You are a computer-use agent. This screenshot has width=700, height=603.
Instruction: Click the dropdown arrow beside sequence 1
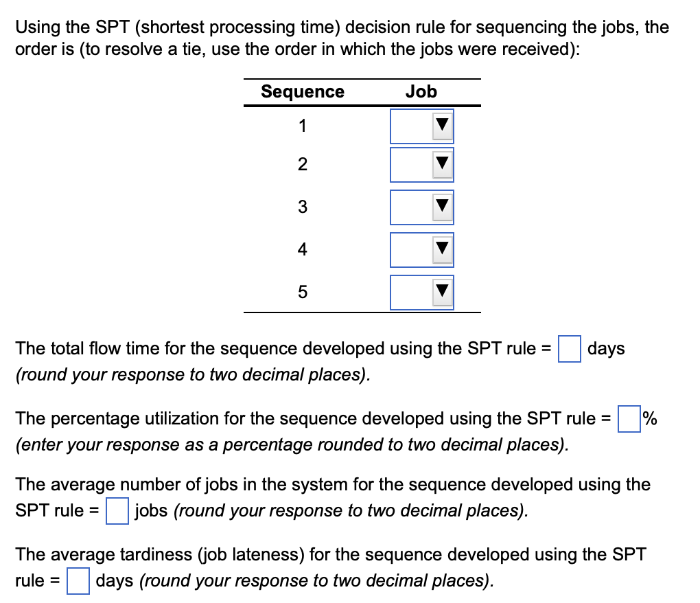pyautogui.click(x=443, y=126)
